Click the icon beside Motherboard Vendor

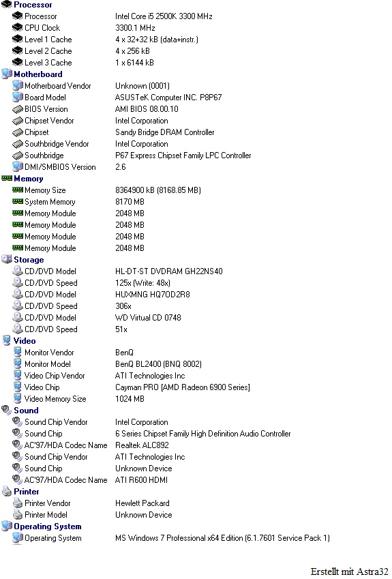(x=17, y=85)
